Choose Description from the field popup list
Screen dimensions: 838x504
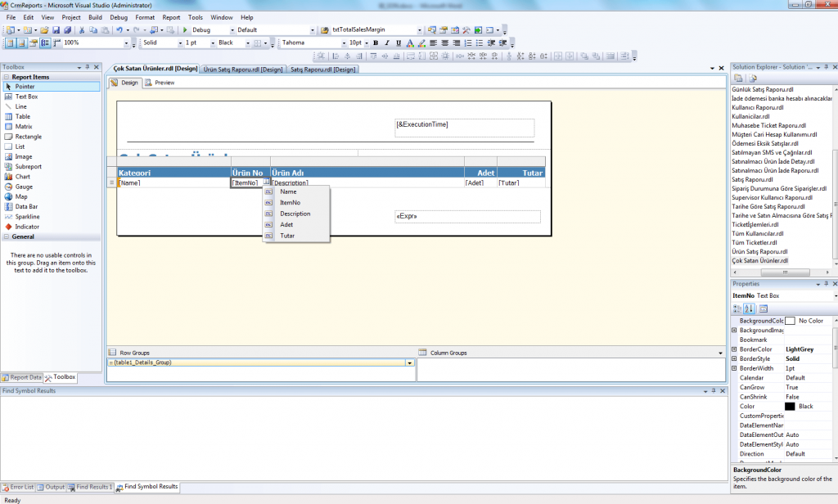pos(295,214)
